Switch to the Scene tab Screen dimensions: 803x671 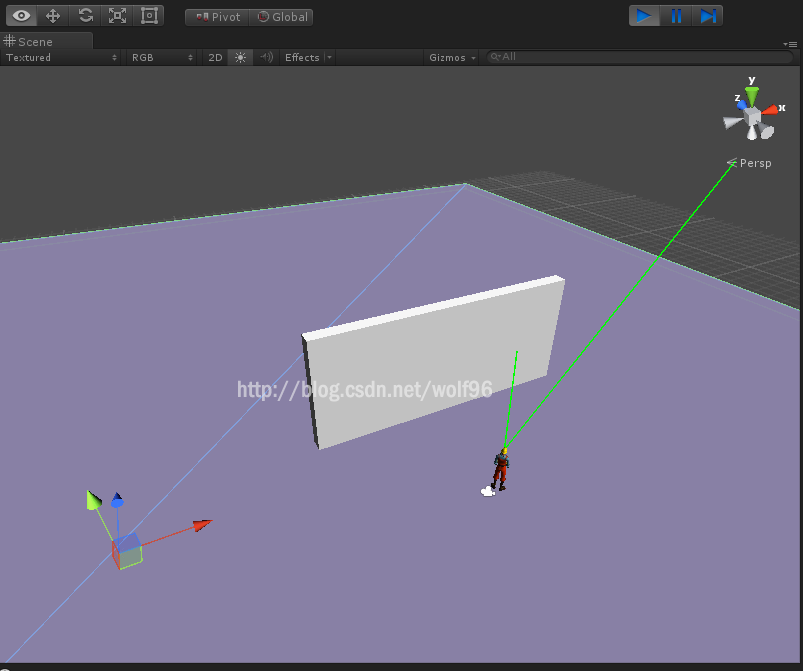pos(46,41)
